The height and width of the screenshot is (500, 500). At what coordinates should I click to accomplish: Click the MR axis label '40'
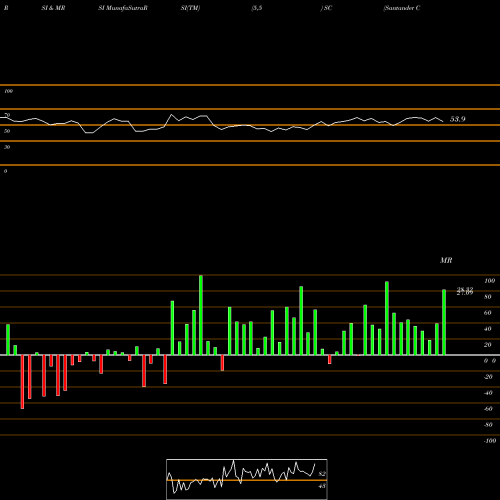coord(488,329)
